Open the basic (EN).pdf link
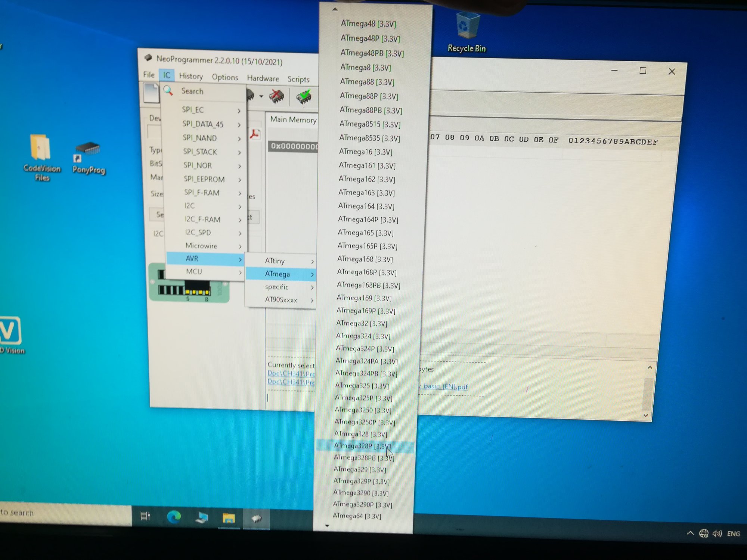 click(443, 386)
